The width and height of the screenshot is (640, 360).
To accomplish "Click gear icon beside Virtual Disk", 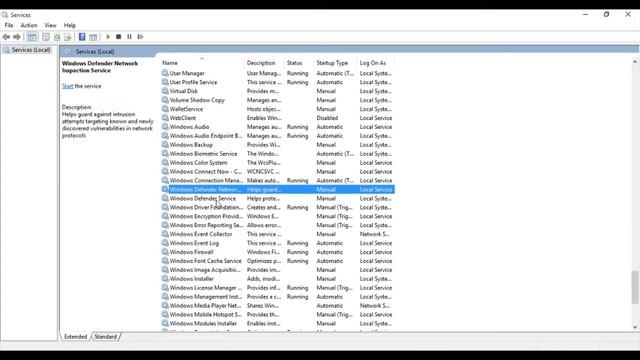I will [x=165, y=91].
